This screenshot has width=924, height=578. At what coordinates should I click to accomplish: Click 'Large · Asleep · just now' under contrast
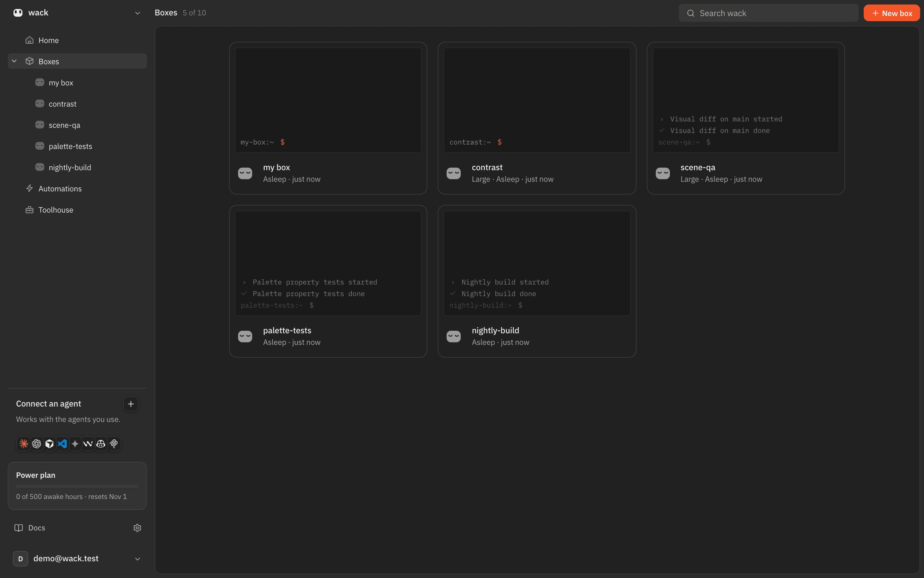pos(512,179)
